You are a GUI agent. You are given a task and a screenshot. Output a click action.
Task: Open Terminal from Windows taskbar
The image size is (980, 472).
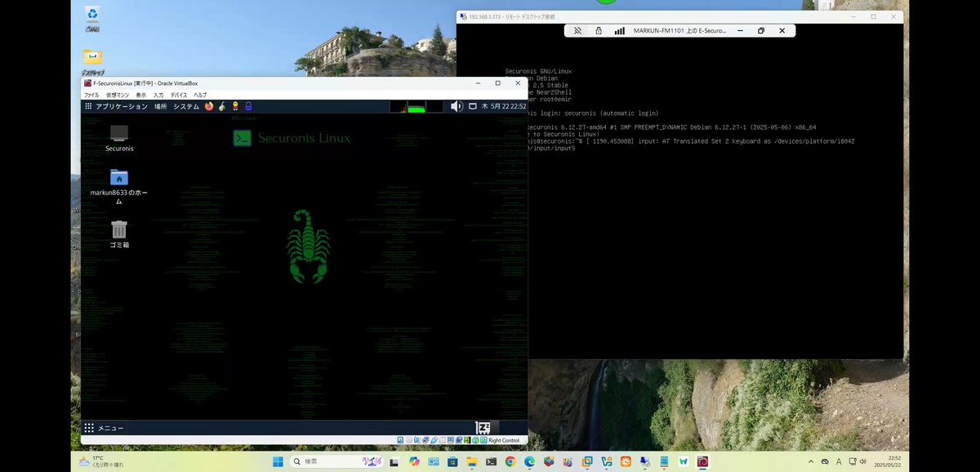491,461
